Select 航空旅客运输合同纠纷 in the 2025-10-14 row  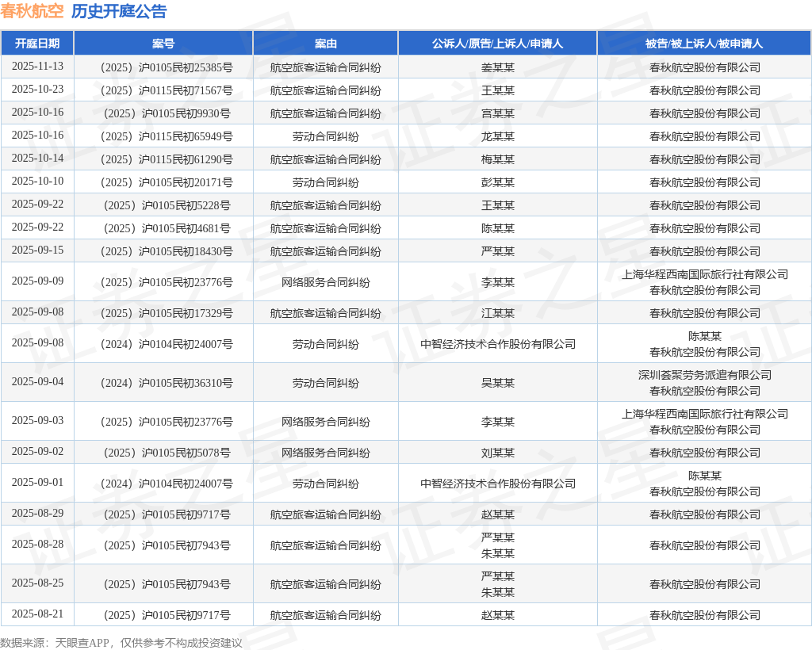[326, 159]
